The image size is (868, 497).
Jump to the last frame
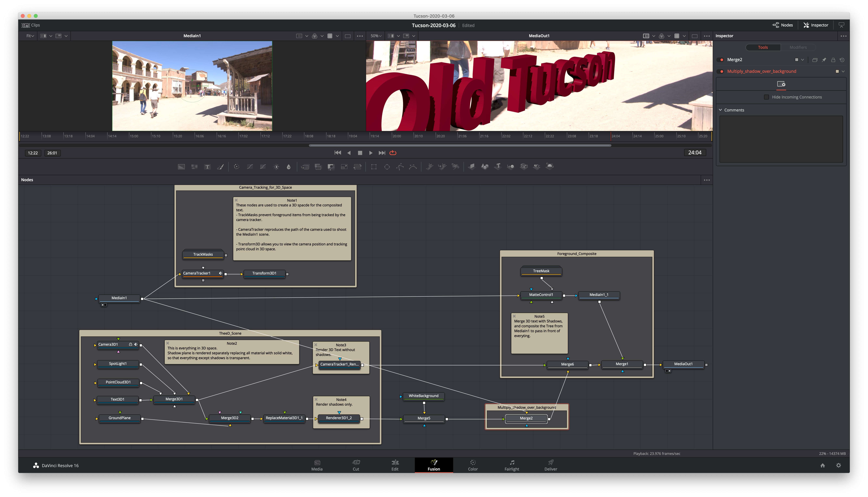coord(382,153)
